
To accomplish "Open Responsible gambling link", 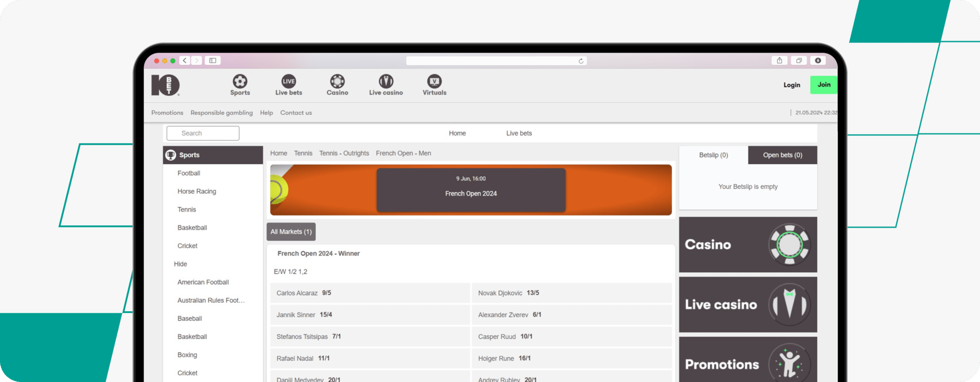I will 222,113.
